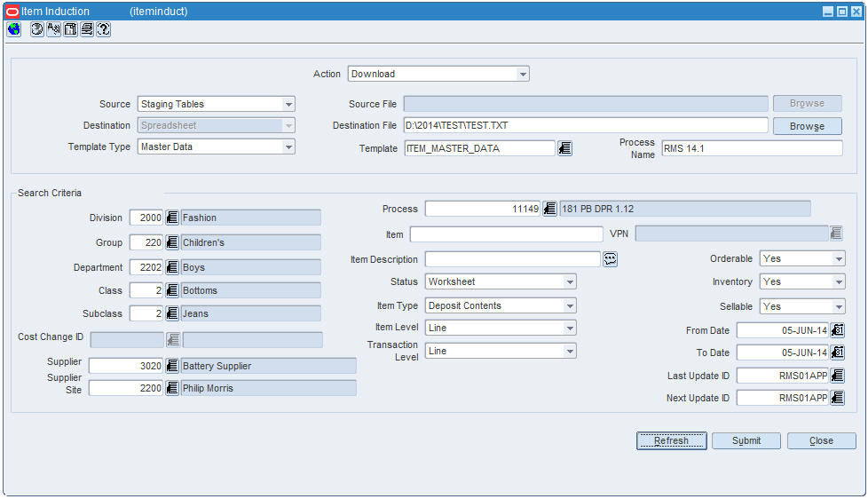The image size is (868, 499).
Task: Maximize the Item Induction window
Action: (x=842, y=11)
